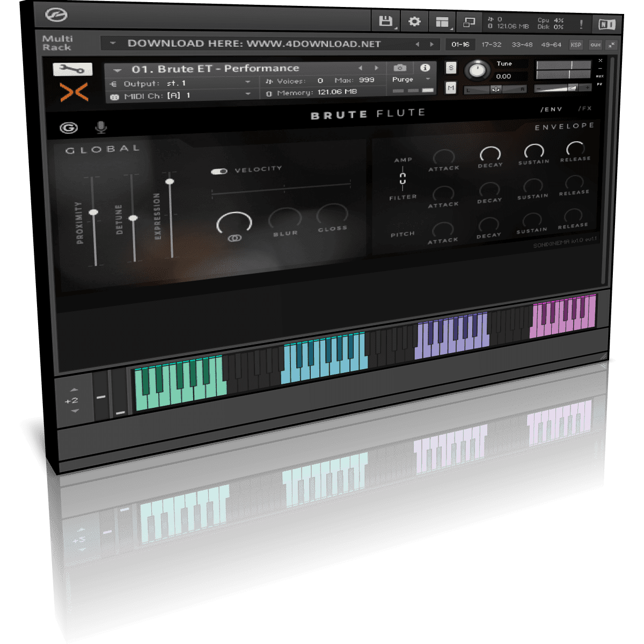Click the Tune knob
The image size is (644, 644).
477,70
